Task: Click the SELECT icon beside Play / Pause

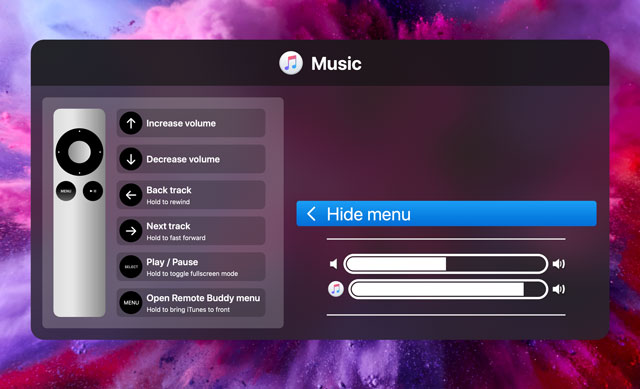Action: coord(131,267)
